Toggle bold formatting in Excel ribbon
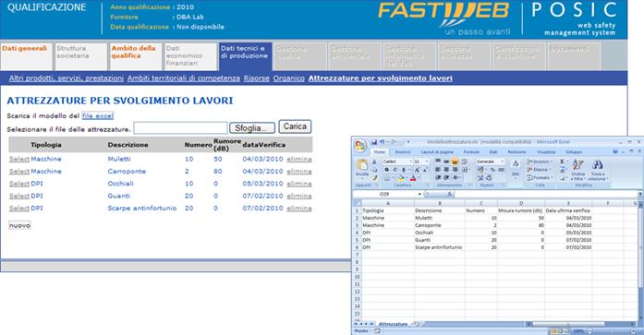Viewport: 644px width, 335px height. 386,170
